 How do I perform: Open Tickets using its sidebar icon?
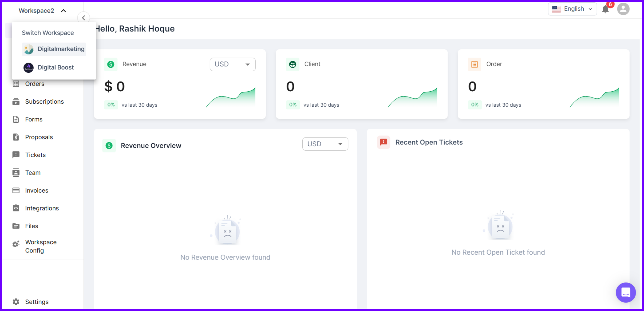(16, 155)
